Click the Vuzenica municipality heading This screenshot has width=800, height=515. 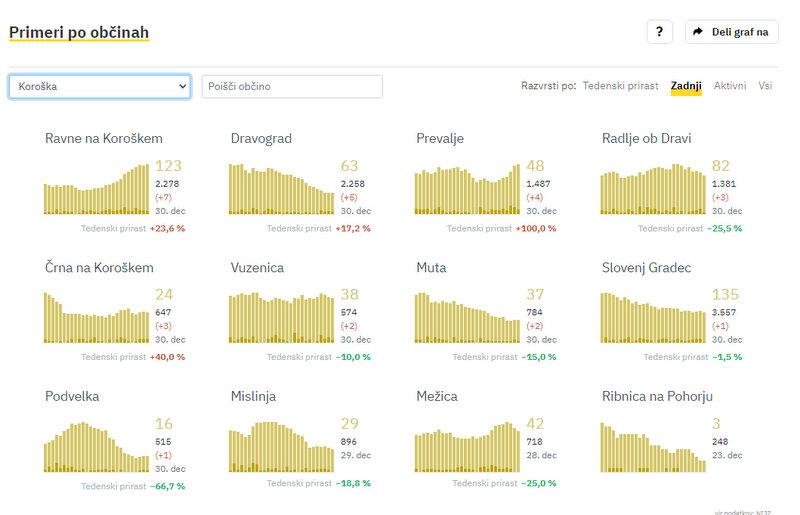coord(258,268)
